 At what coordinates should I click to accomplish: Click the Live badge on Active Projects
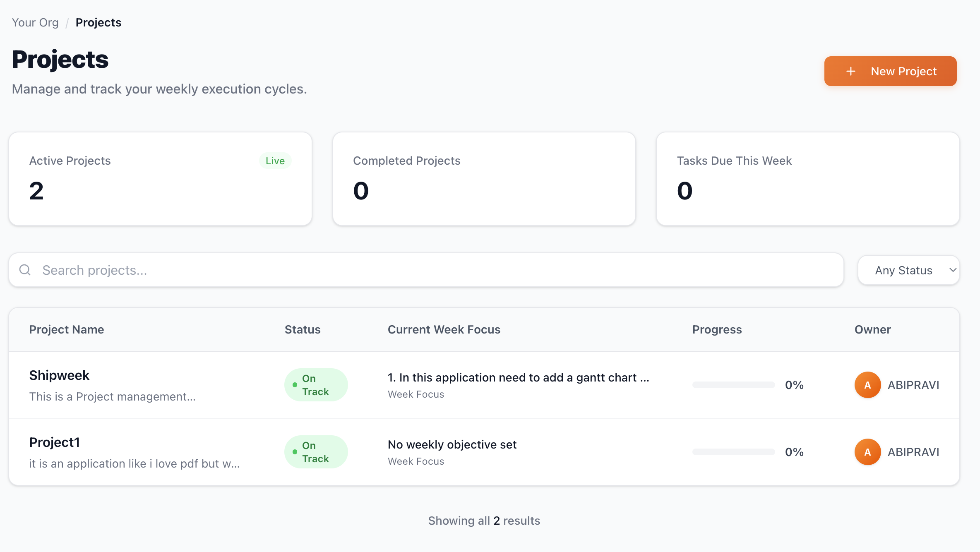(275, 161)
